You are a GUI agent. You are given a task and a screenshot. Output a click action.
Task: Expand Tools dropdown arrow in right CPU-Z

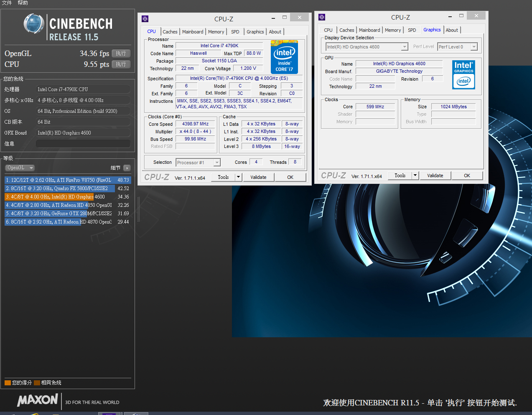(415, 176)
